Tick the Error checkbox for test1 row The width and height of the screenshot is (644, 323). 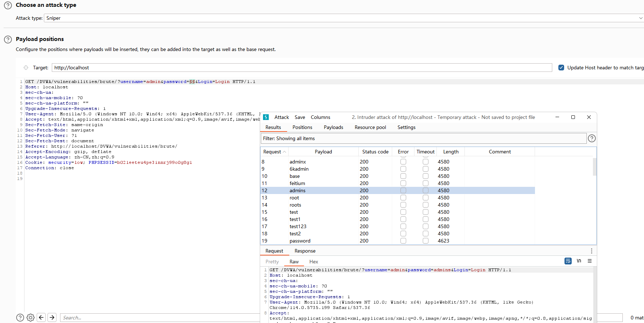pos(403,219)
